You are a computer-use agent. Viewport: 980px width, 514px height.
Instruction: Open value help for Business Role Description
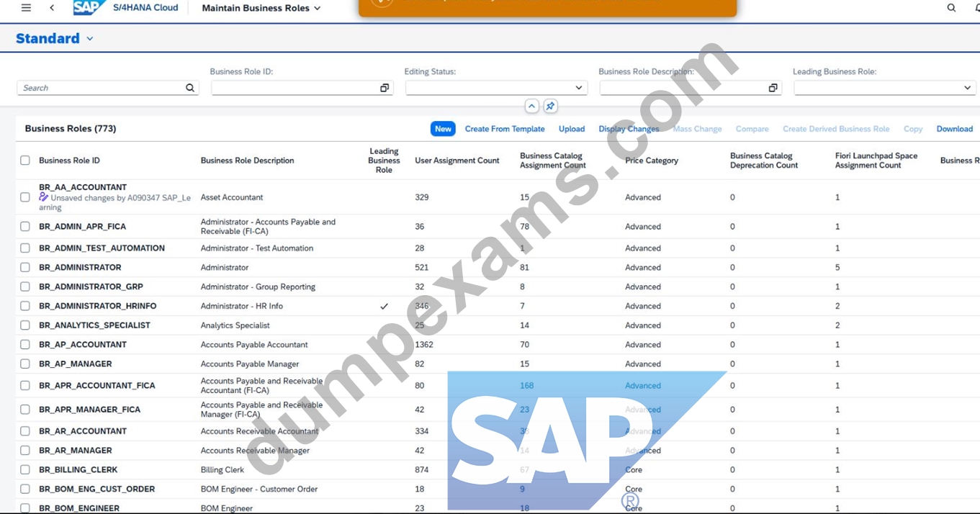(x=773, y=88)
